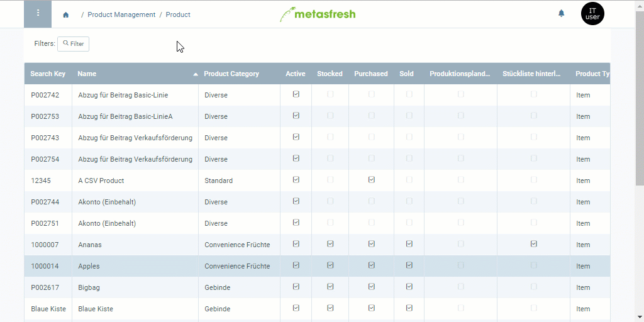Go to the home dashboard icon
Image resolution: width=644 pixels, height=322 pixels.
(66, 14)
